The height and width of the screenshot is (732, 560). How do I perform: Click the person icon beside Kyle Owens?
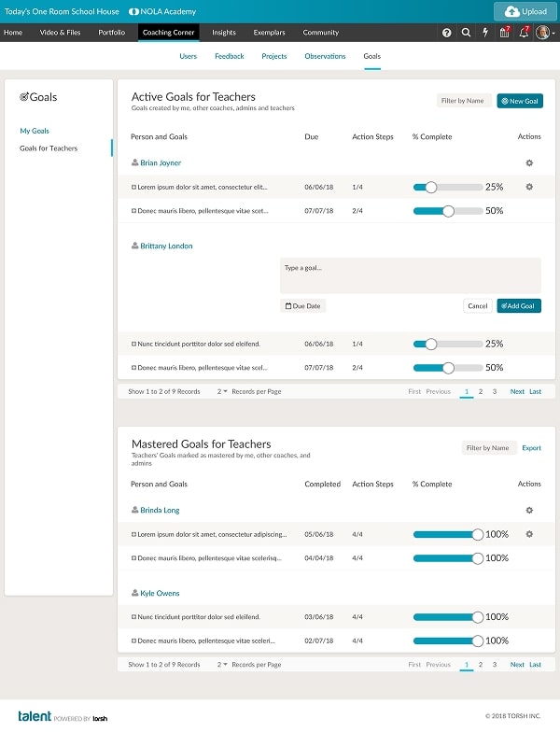[x=134, y=593]
